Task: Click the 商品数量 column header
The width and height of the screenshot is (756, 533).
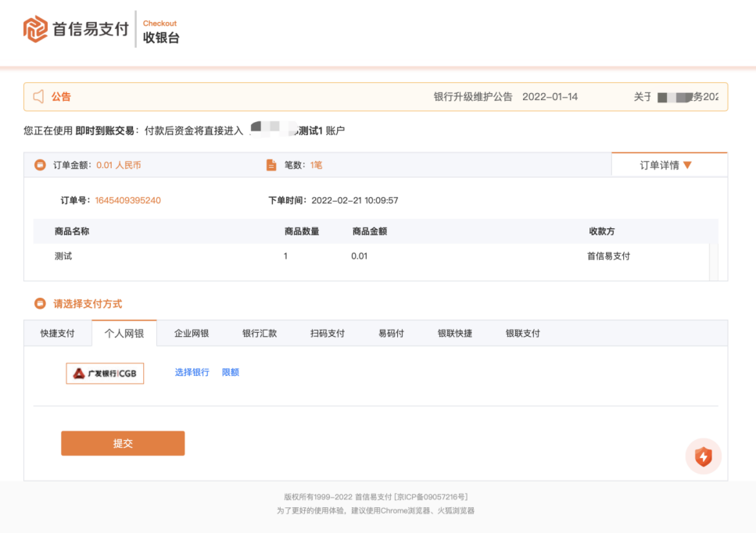Action: coord(302,231)
